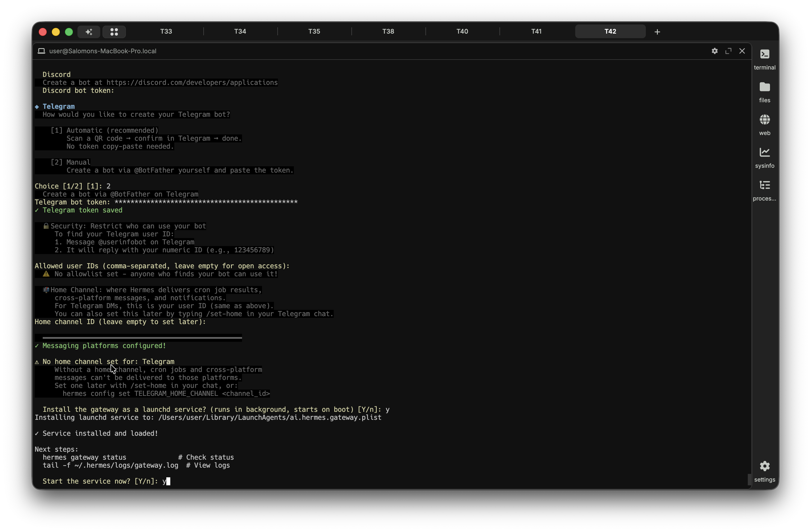This screenshot has width=811, height=532.
Task: Open the files sidebar icon
Action: [x=764, y=92]
